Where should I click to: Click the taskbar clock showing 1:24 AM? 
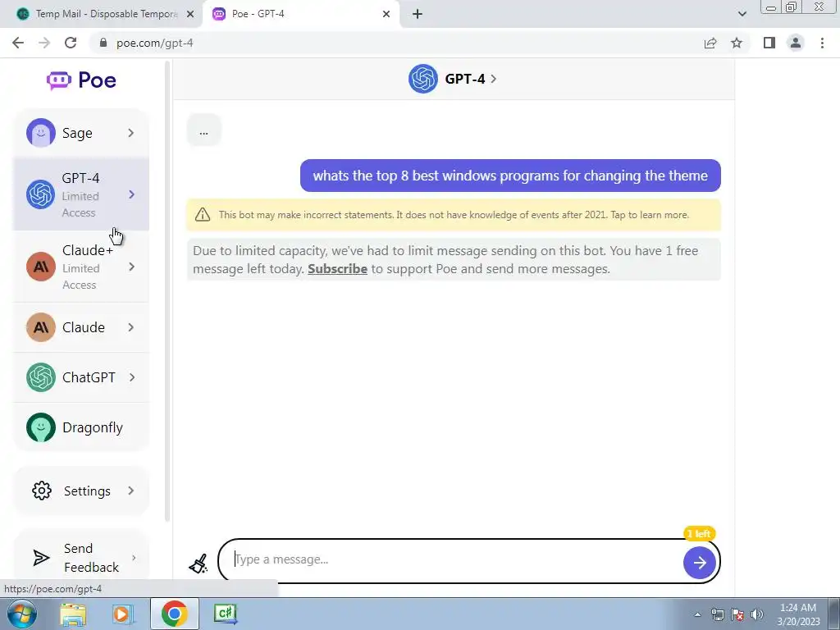pos(798,614)
